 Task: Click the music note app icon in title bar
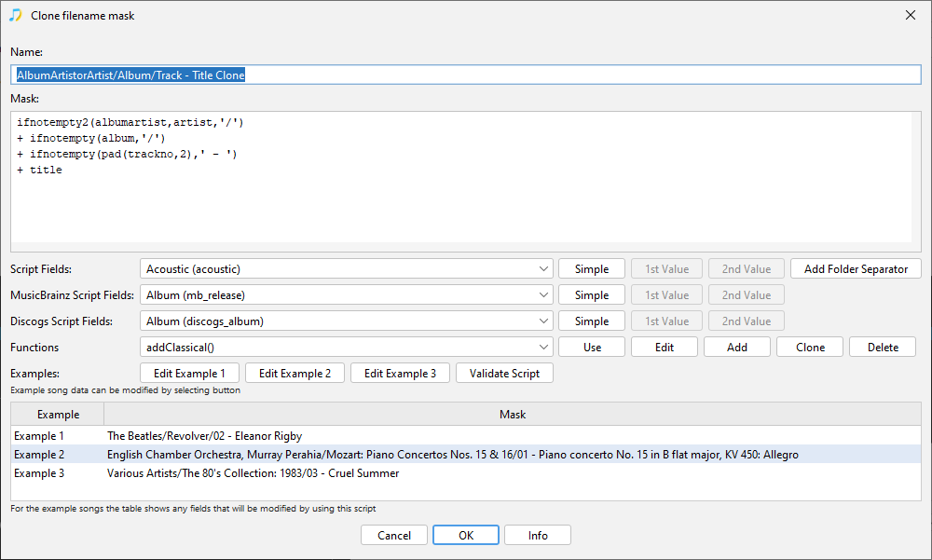(x=16, y=15)
